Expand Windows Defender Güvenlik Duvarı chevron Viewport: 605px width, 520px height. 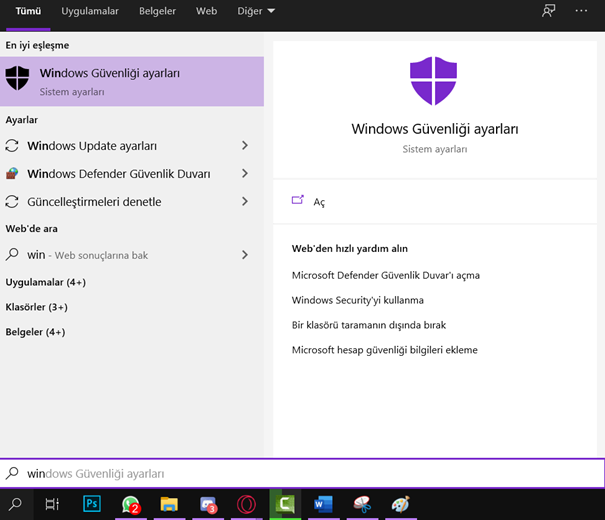pos(245,174)
